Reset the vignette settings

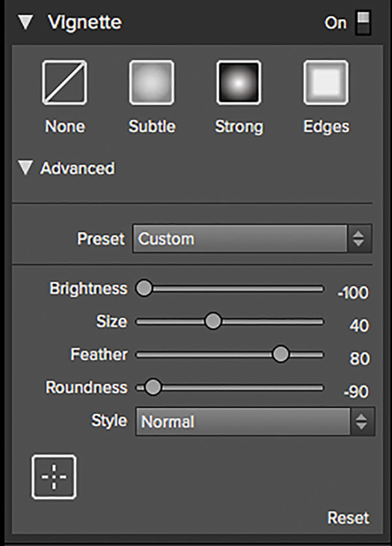pos(348,518)
